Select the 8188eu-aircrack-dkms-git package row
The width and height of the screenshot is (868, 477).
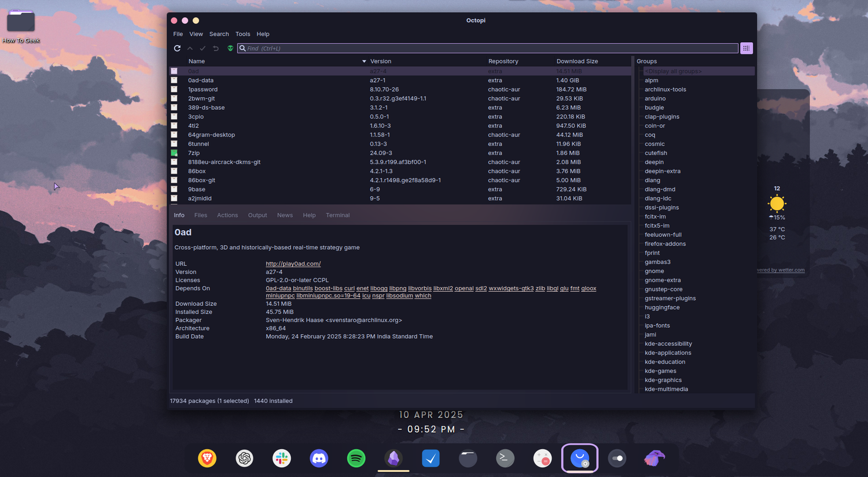pyautogui.click(x=400, y=162)
